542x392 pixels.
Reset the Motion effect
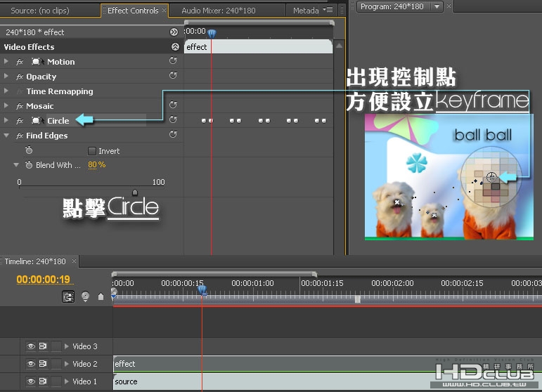(x=173, y=62)
